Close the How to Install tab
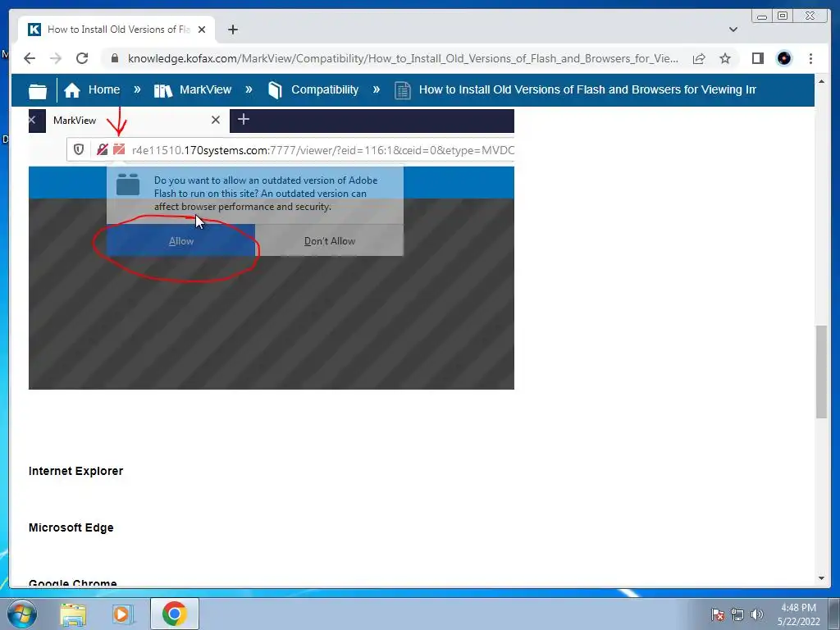 202,30
